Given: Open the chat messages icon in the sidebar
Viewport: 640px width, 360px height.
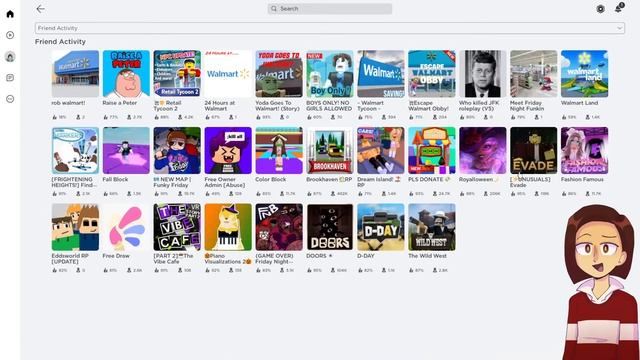Looking at the screenshot, I should (x=10, y=78).
